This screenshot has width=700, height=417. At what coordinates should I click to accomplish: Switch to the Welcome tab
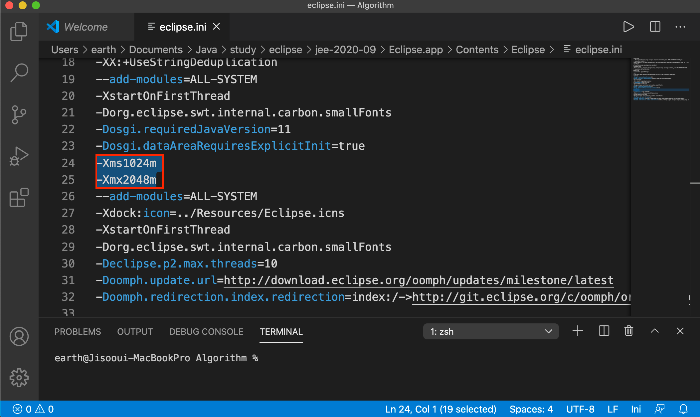click(x=85, y=27)
